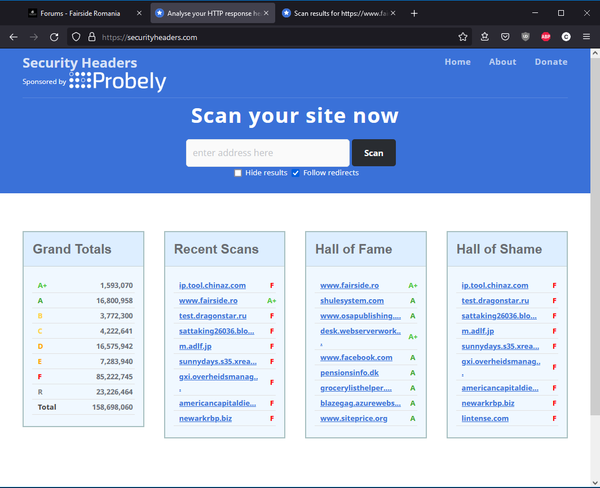Go back with the browser back arrow
The height and width of the screenshot is (488, 600).
pyautogui.click(x=13, y=37)
